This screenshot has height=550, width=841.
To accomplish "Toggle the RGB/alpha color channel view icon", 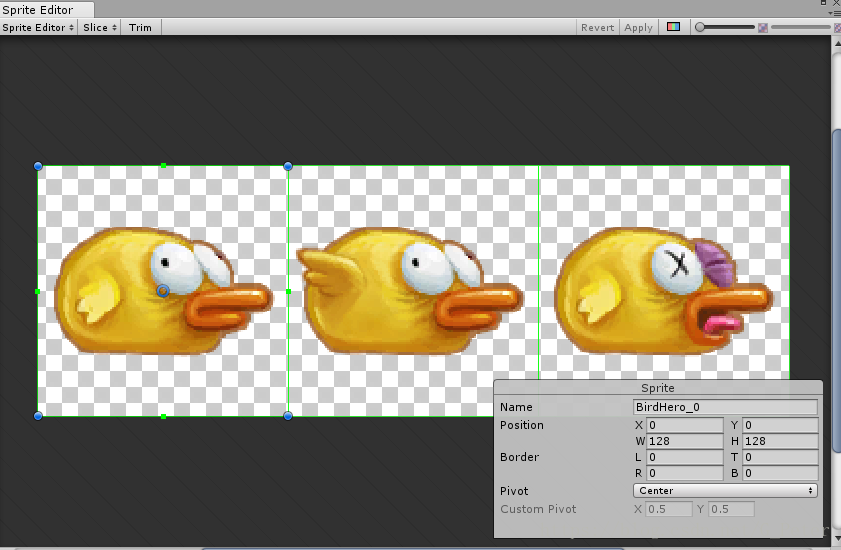I will click(673, 27).
